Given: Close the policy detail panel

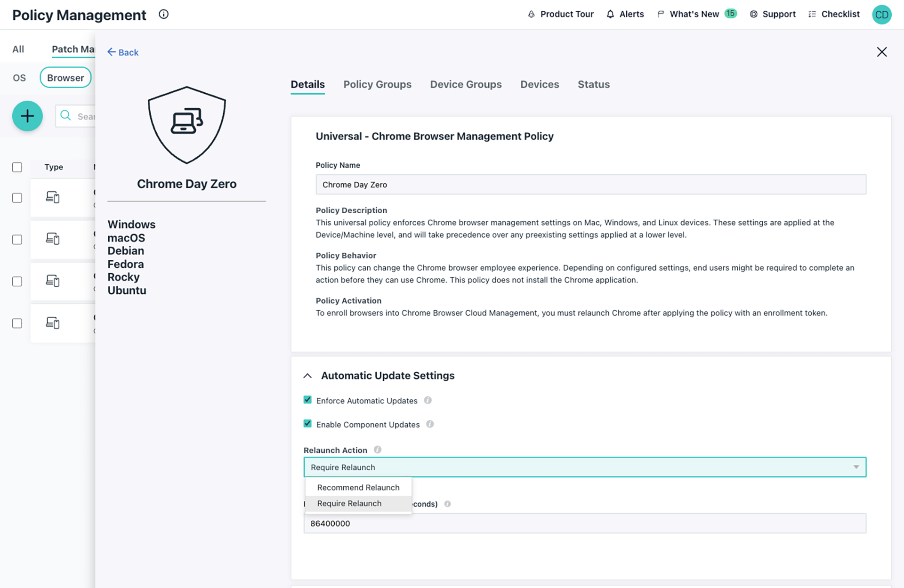Looking at the screenshot, I should (882, 52).
